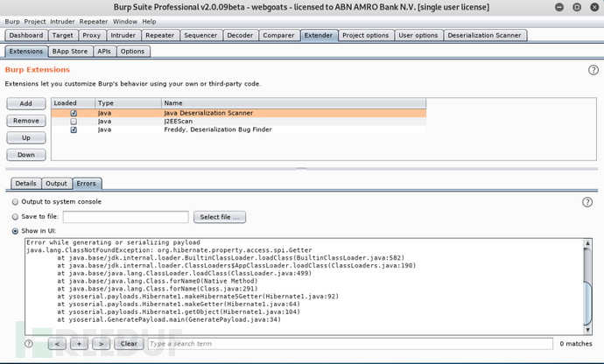Viewport: 604px width, 364px height.
Task: Clear the error log
Action: (129, 344)
